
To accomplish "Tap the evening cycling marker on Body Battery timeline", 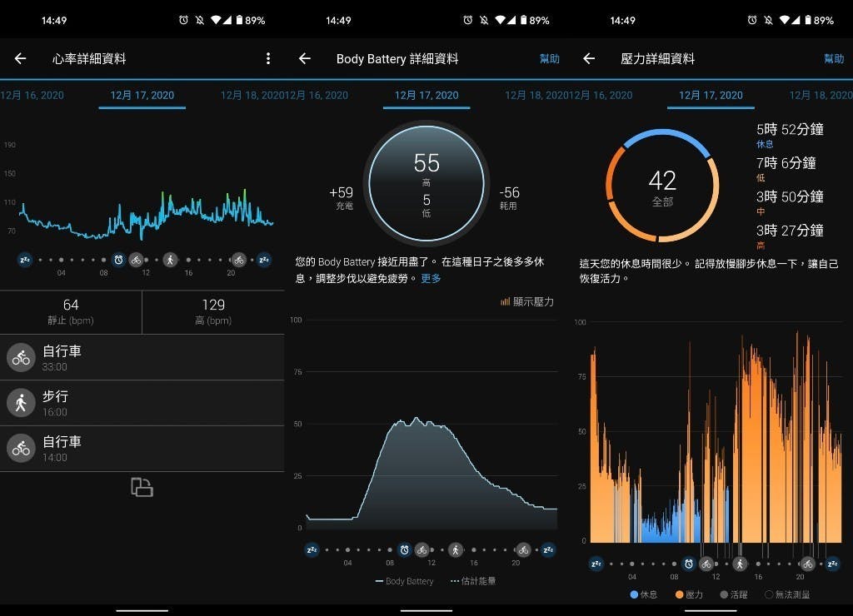I will pos(523,549).
